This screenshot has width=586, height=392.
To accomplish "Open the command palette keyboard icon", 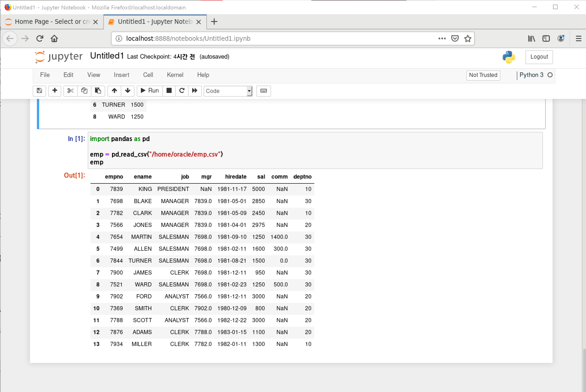I will (x=263, y=91).
